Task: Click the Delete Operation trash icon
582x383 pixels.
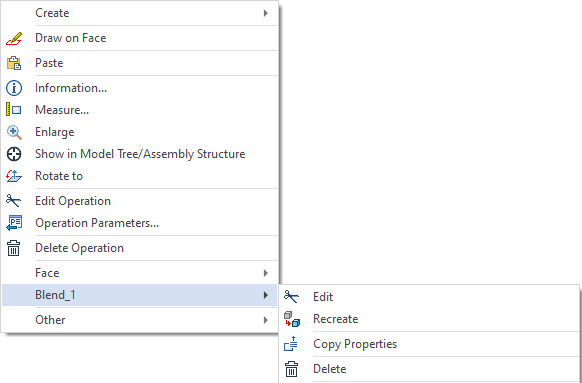Action: [14, 248]
